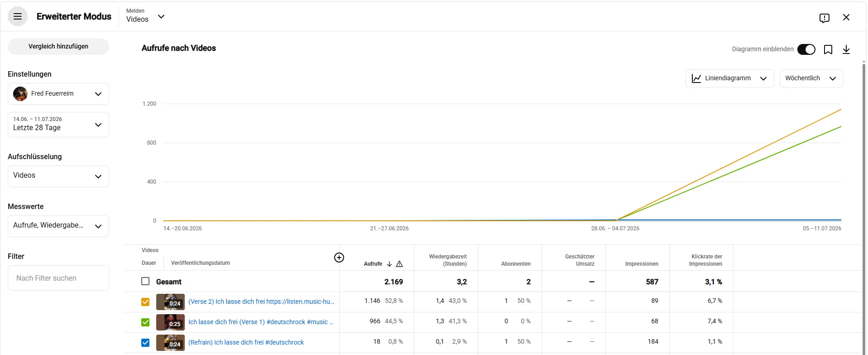Screen dimensions: 868x355
Task: Click Vergleich hinzufügen button
Action: [58, 47]
